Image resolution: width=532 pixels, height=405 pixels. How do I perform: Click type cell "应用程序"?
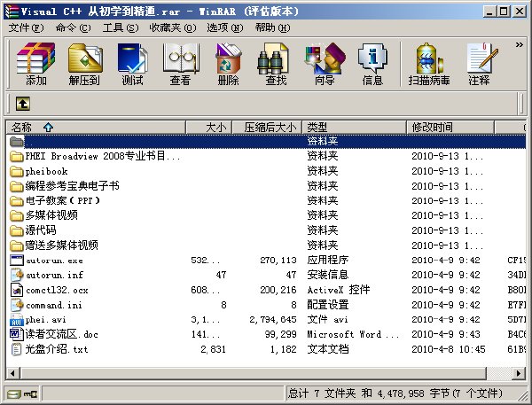click(x=328, y=261)
